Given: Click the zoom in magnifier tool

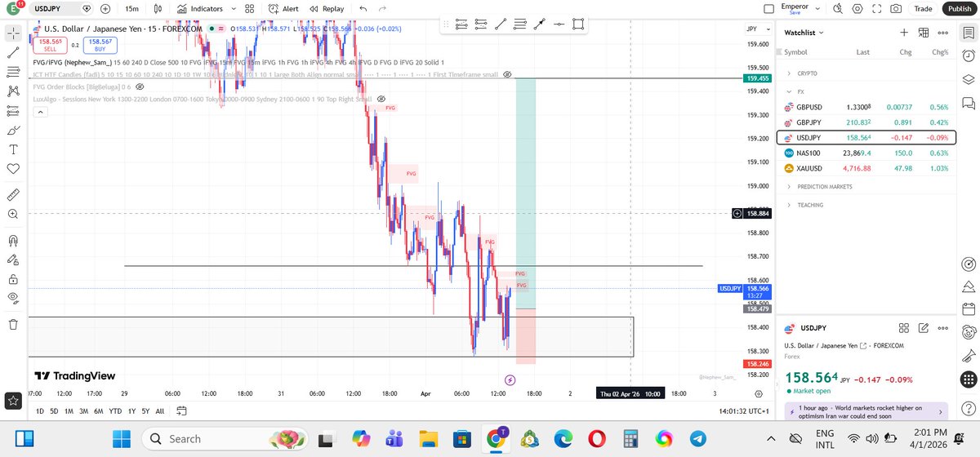Looking at the screenshot, I should coord(13,214).
